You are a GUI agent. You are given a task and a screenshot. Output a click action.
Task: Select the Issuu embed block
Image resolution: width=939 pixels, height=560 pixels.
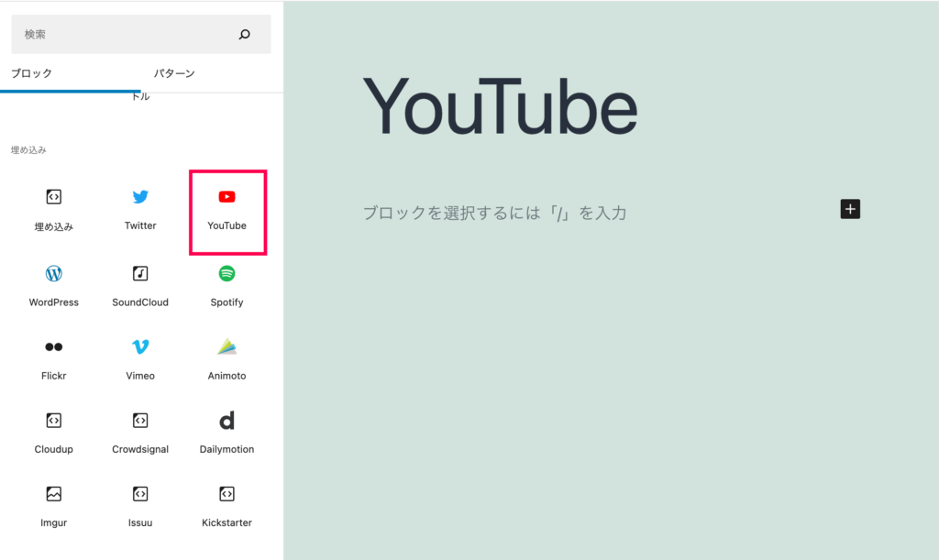click(x=140, y=507)
